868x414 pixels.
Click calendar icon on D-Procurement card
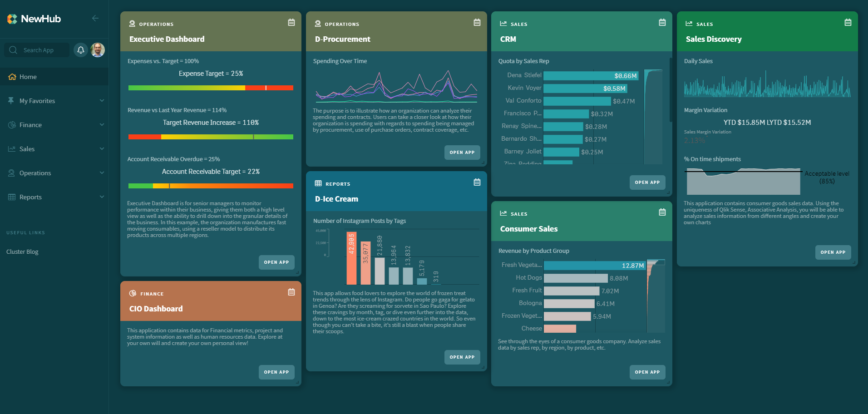pos(477,22)
